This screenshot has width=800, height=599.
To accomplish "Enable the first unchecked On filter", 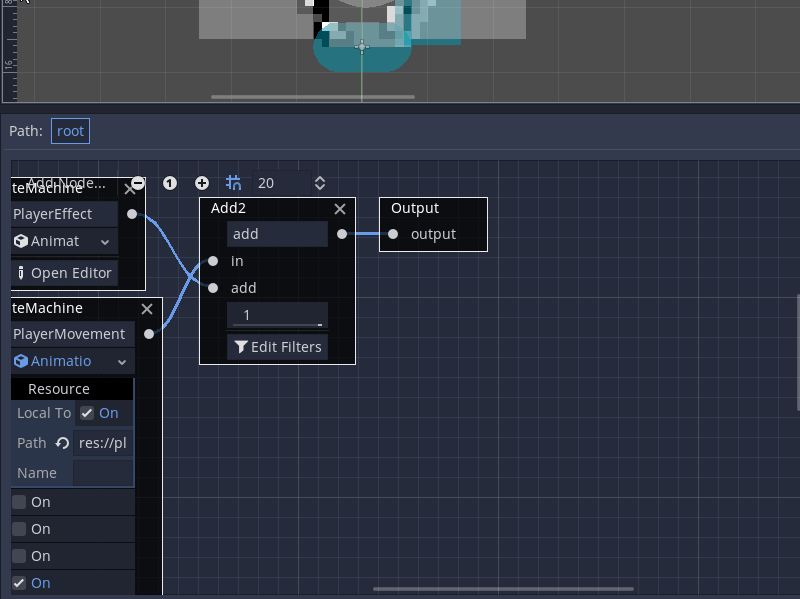I will click(x=18, y=501).
